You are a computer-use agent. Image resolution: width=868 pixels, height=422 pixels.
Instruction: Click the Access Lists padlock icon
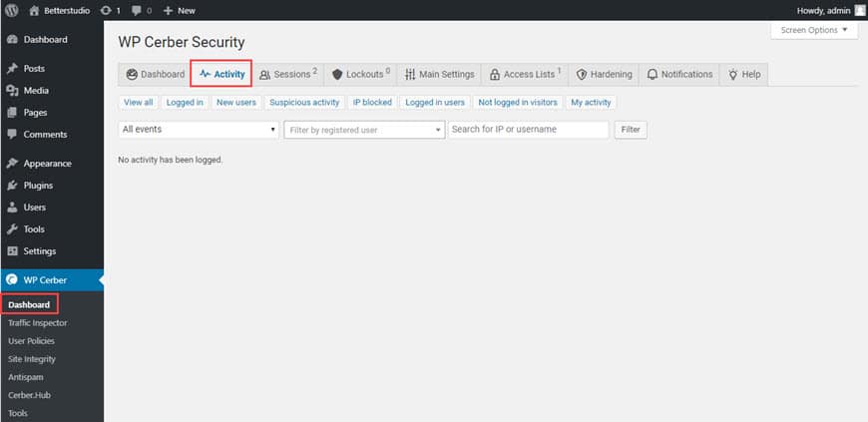[494, 74]
